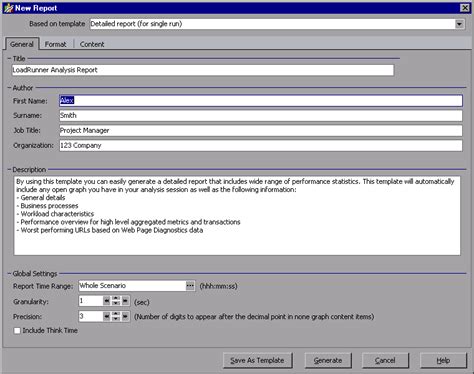Click the Precision value box
The image size is (474, 374).
tap(90, 316)
